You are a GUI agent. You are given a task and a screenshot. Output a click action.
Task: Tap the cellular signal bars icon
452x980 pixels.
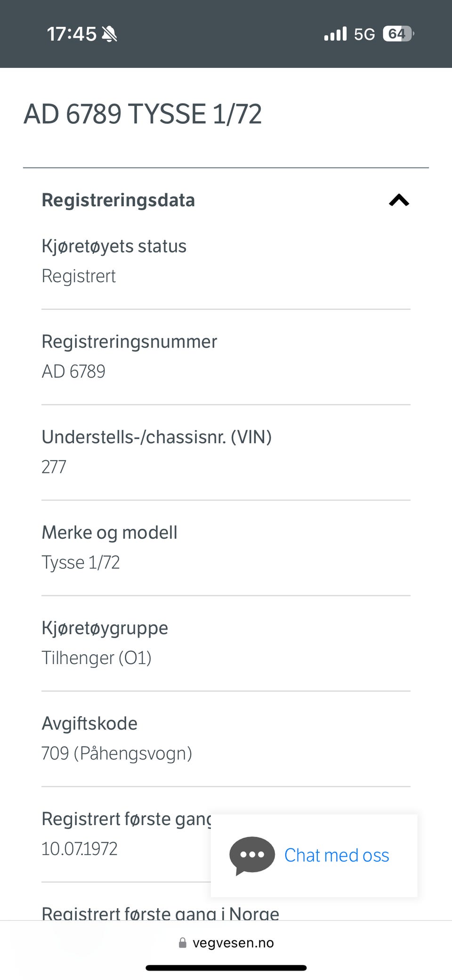pyautogui.click(x=335, y=34)
